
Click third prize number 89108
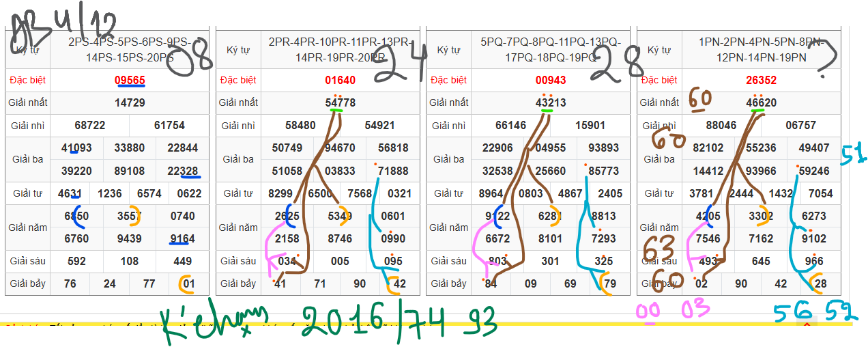pos(130,171)
